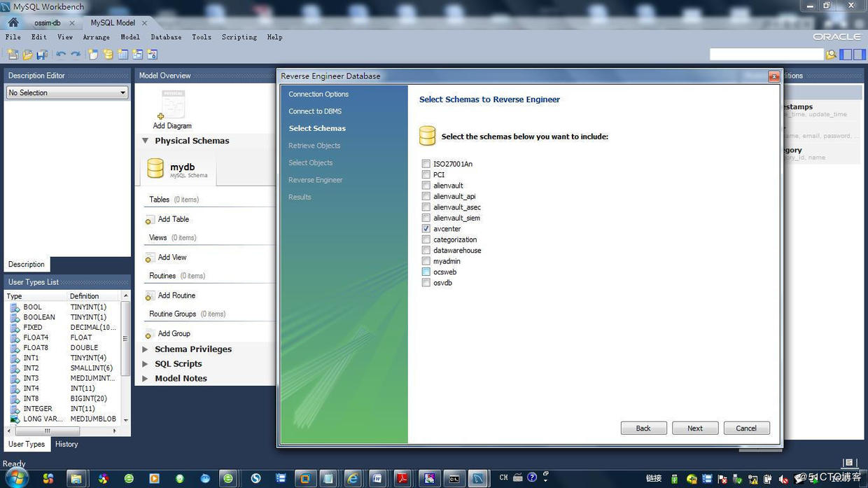868x488 pixels.
Task: Uncheck the avcenter schema checkbox
Action: tap(426, 229)
